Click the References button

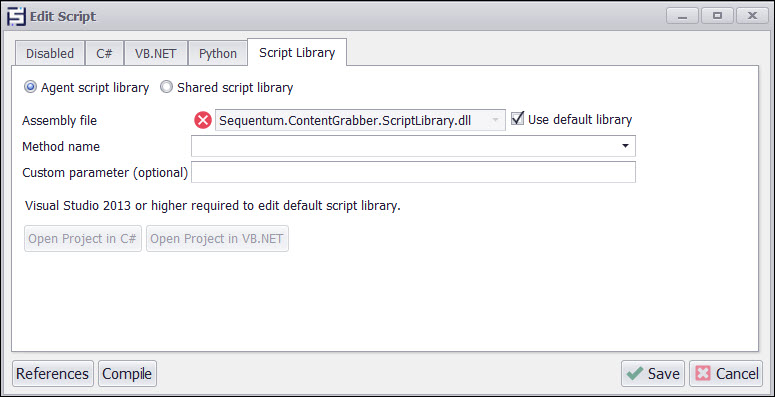pyautogui.click(x=52, y=373)
